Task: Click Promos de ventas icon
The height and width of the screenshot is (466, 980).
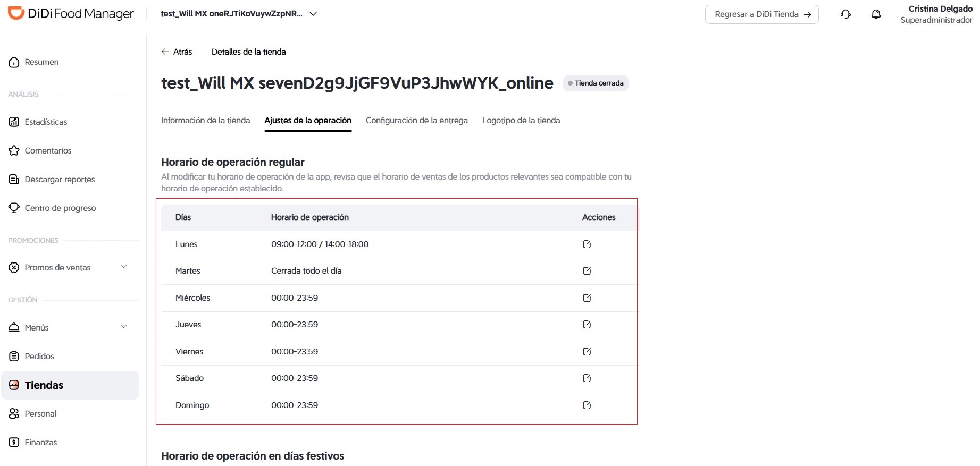Action: 14,267
